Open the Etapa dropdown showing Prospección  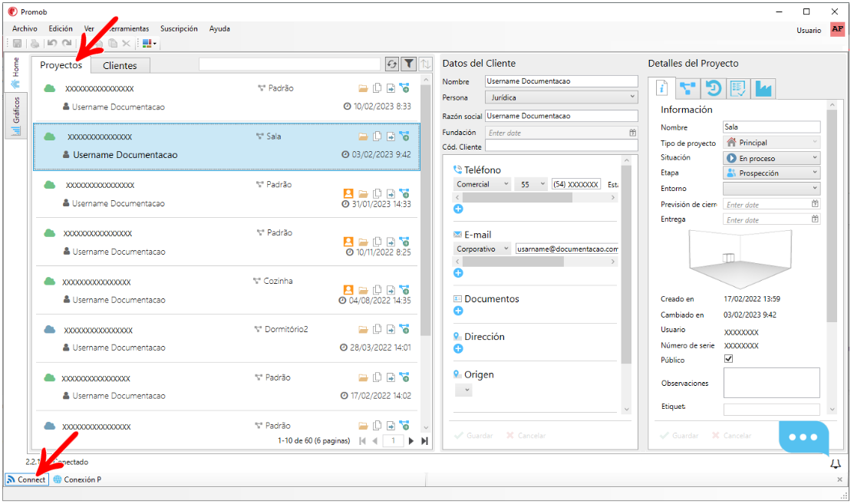[x=771, y=173]
